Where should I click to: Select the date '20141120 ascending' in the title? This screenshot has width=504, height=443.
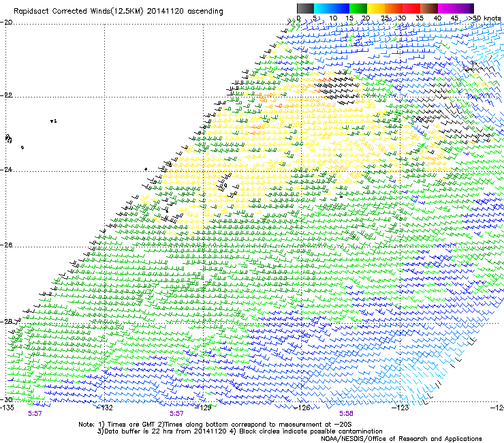coord(185,12)
